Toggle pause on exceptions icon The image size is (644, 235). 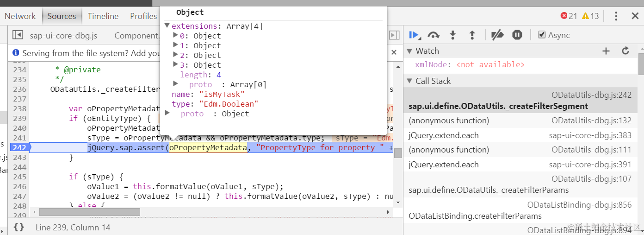pyautogui.click(x=517, y=35)
